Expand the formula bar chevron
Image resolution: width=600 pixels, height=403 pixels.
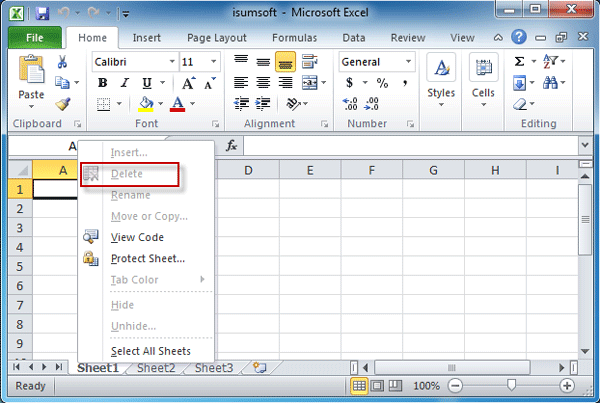point(585,145)
